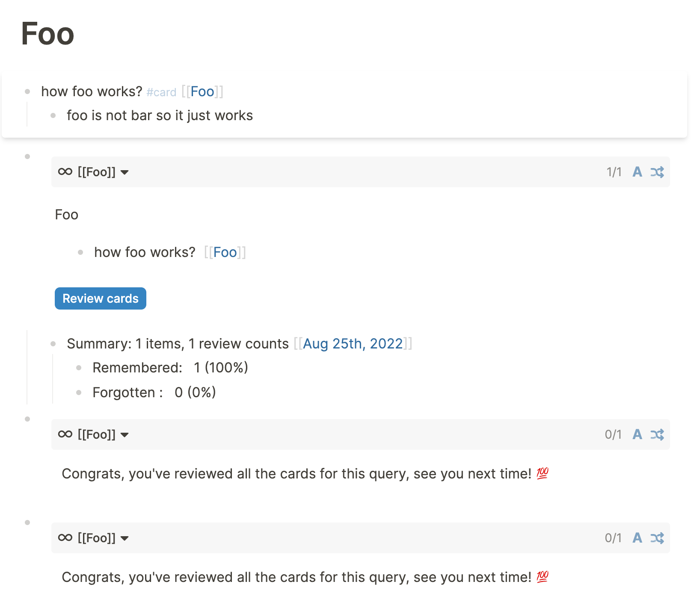Click the 1/1 counter on the first card
This screenshot has height=614, width=700.
tap(614, 172)
